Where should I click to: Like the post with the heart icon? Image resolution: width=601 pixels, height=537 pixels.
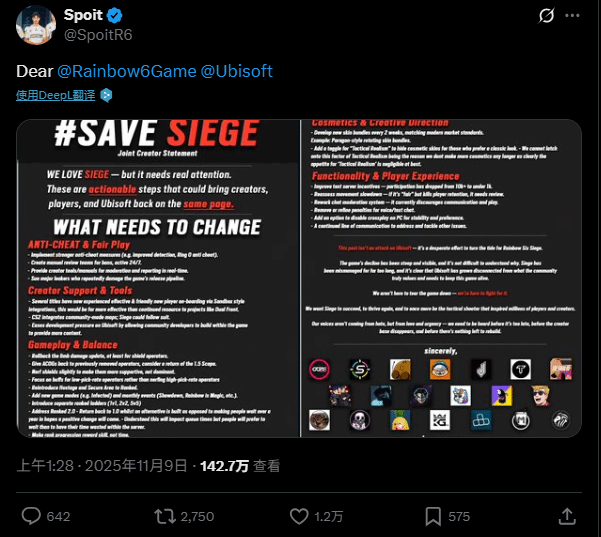point(298,516)
